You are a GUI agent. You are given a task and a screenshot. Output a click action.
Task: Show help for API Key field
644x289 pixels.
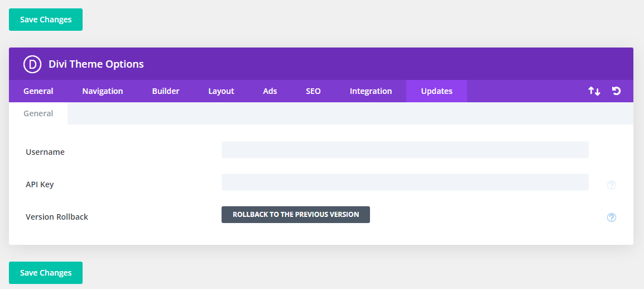612,185
